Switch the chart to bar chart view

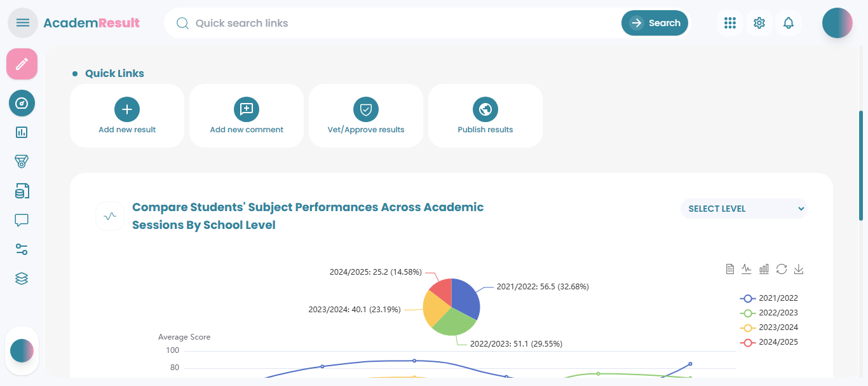(764, 268)
